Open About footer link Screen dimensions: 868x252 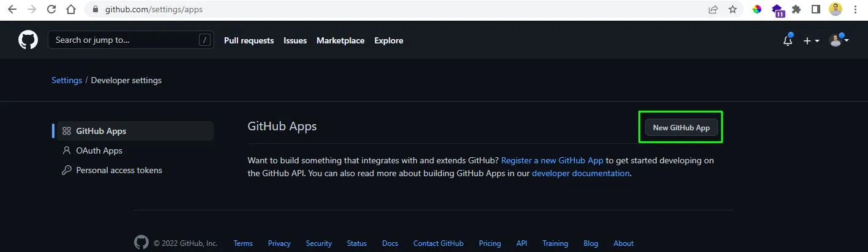pyautogui.click(x=624, y=243)
